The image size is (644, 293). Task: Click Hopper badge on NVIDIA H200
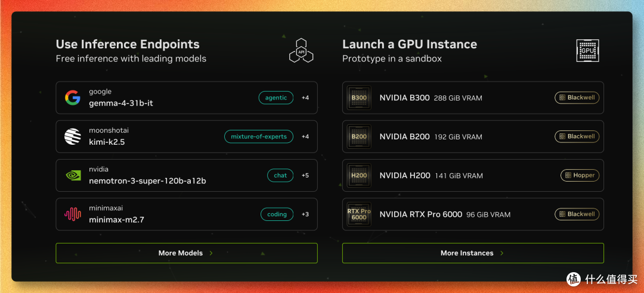point(580,175)
